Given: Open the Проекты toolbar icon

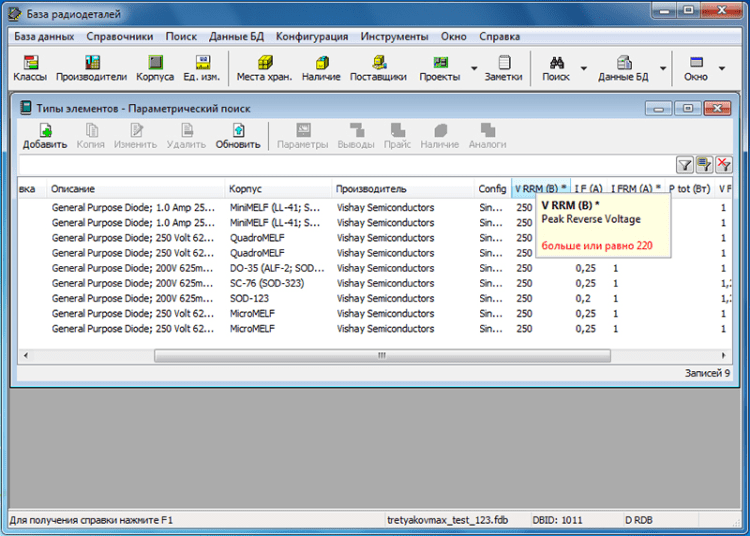Looking at the screenshot, I should pos(440,68).
